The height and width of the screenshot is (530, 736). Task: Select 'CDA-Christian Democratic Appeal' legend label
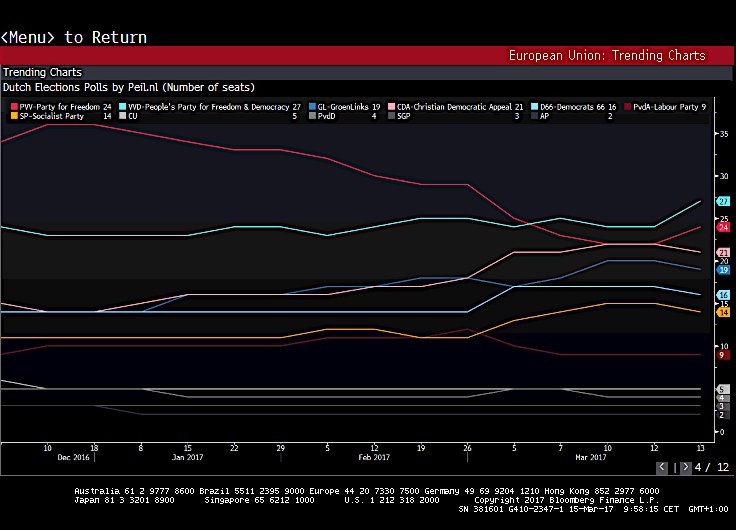(454, 107)
